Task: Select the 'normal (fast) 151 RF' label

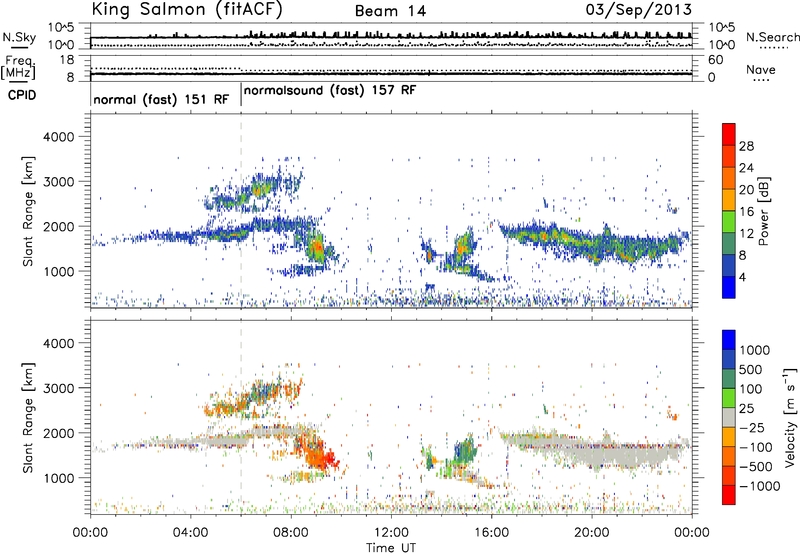Action: (x=161, y=99)
